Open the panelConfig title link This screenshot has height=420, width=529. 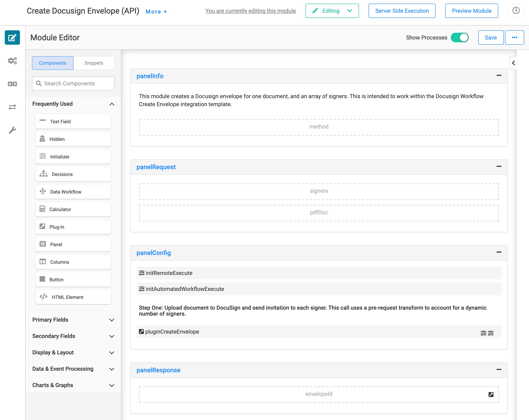154,253
